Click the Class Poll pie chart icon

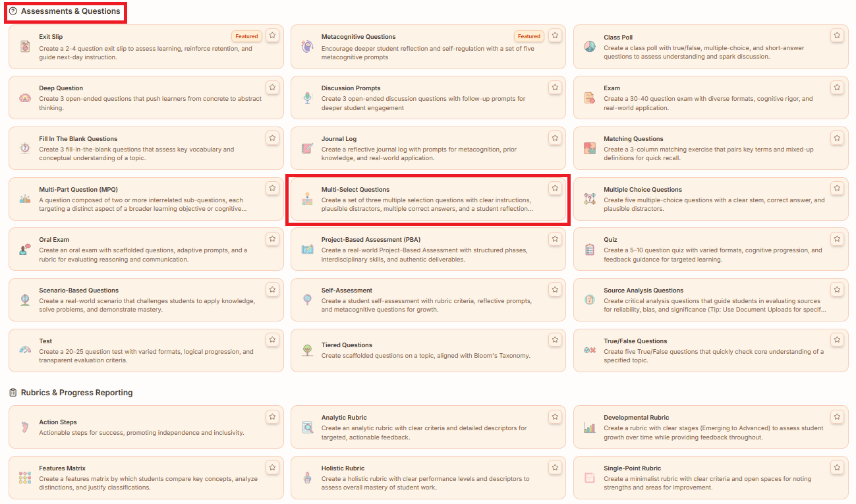click(589, 47)
